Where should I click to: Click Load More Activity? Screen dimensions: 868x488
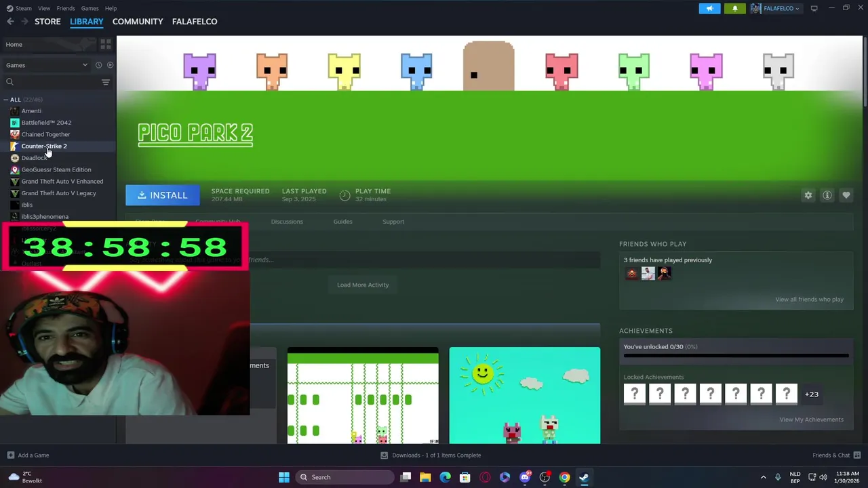[363, 285]
